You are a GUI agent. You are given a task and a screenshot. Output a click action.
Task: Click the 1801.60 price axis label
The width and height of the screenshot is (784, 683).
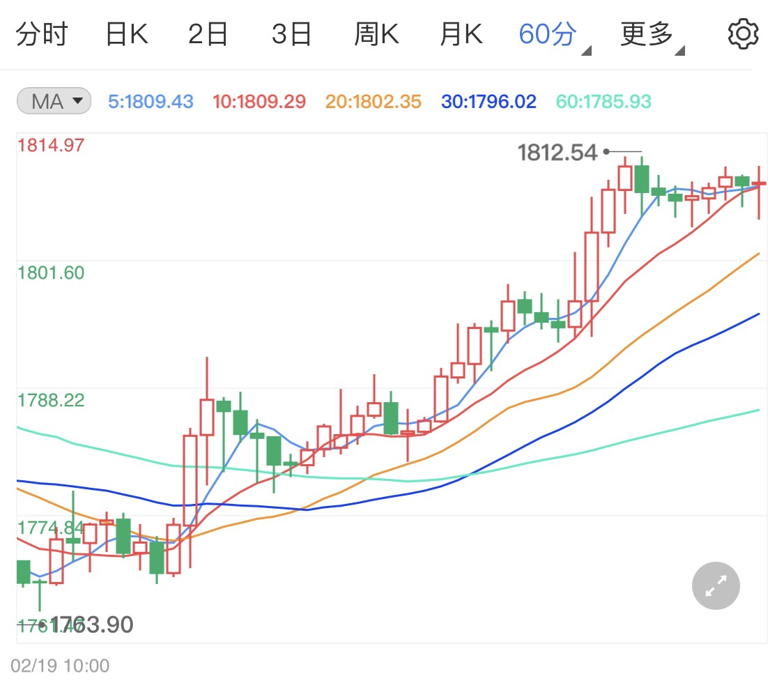tap(51, 273)
